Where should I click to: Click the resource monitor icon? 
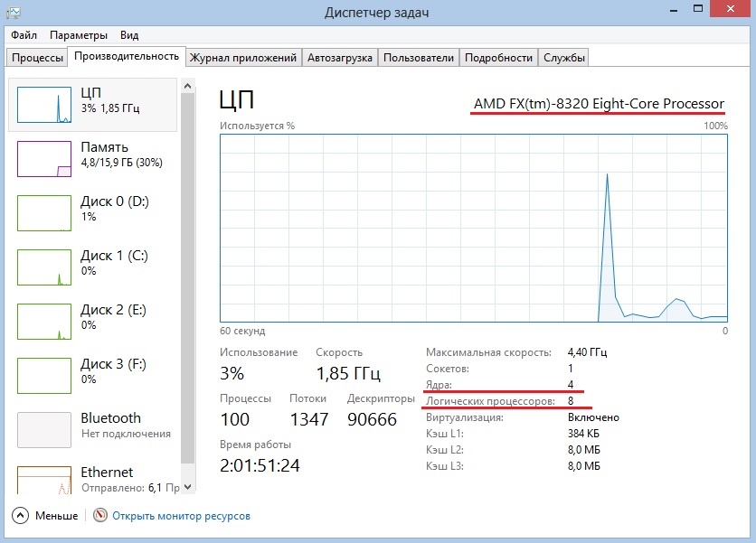(100, 515)
